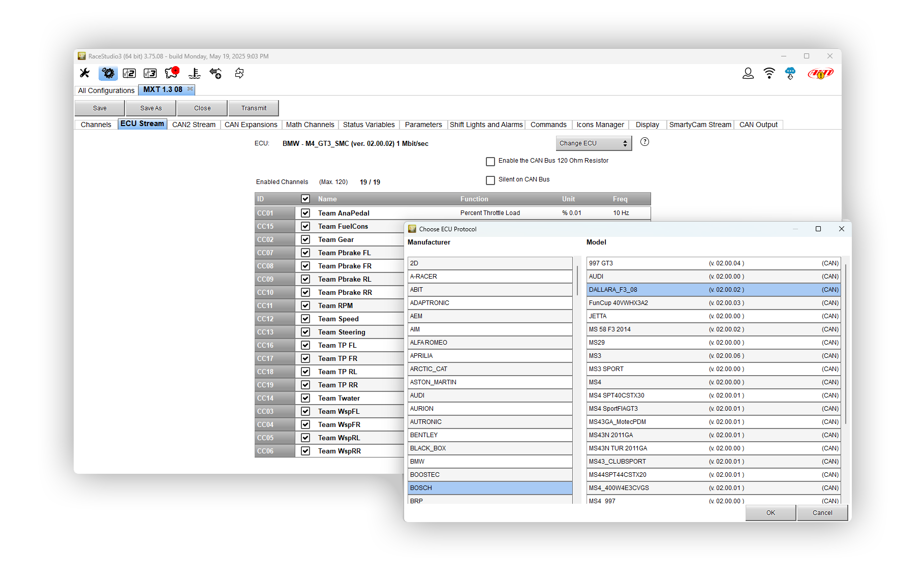924x579 pixels.
Task: Open the CAN Output tab
Action: point(758,125)
